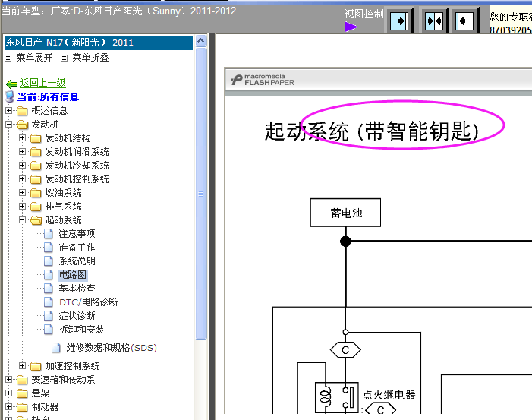Expand the 发动机控制系统 node

click(23, 179)
